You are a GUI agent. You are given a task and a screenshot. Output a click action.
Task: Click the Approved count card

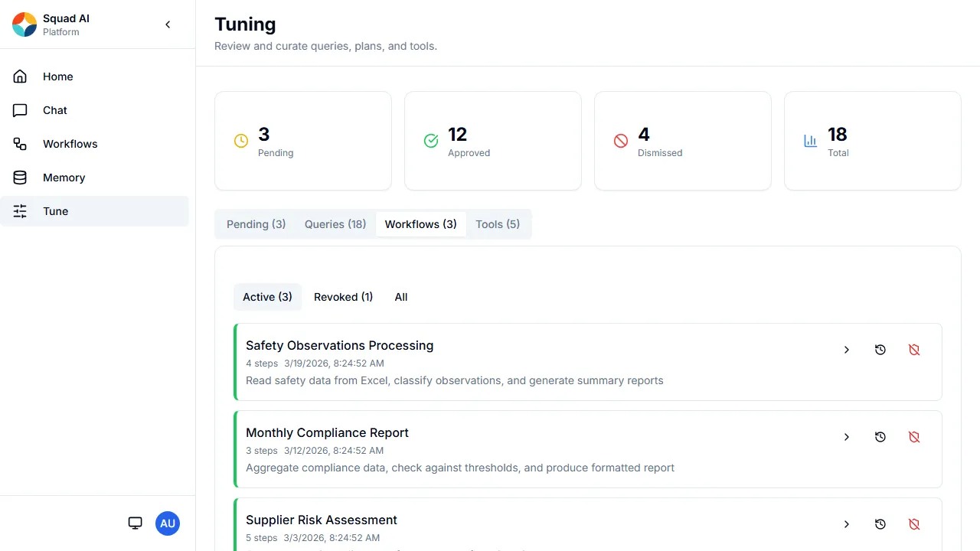click(x=493, y=141)
